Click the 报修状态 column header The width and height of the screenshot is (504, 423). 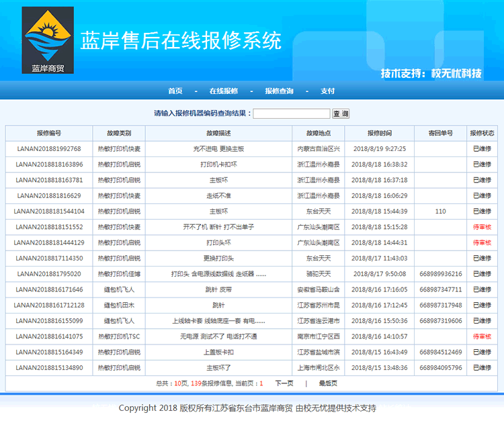click(x=482, y=133)
